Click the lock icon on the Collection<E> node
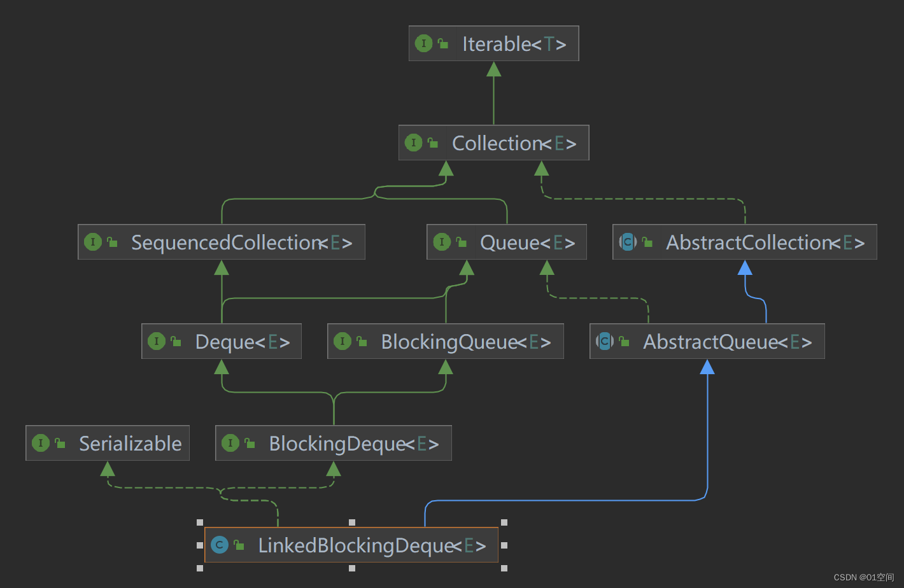904x588 pixels. click(x=432, y=143)
